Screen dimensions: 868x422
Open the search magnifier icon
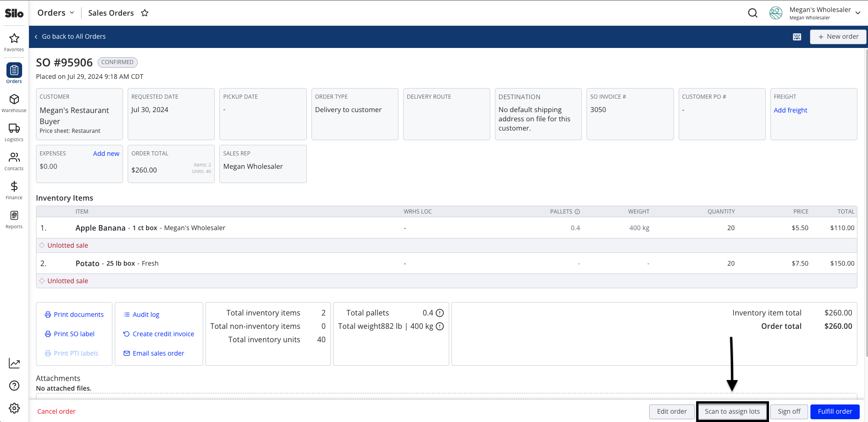click(753, 13)
